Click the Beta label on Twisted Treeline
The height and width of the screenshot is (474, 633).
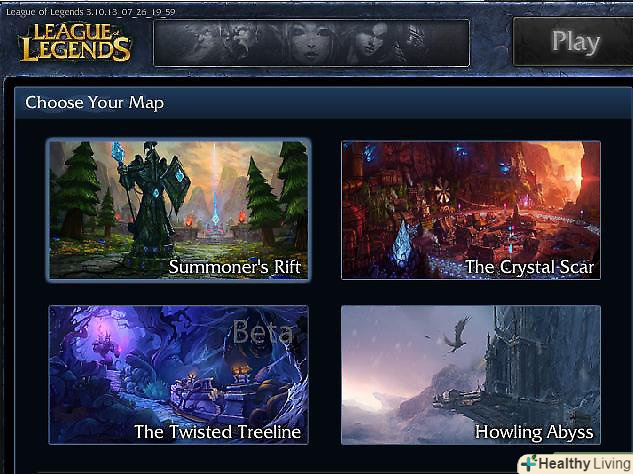(x=263, y=332)
